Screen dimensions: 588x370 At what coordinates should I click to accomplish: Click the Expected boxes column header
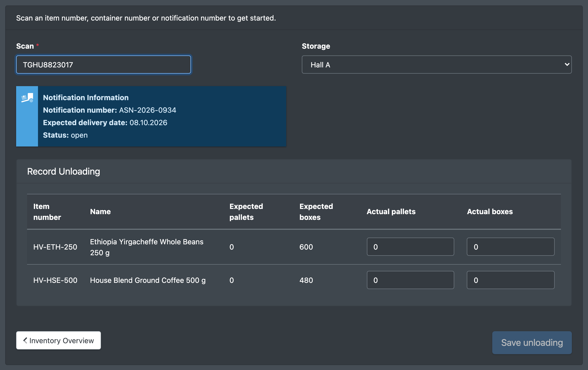(x=316, y=212)
